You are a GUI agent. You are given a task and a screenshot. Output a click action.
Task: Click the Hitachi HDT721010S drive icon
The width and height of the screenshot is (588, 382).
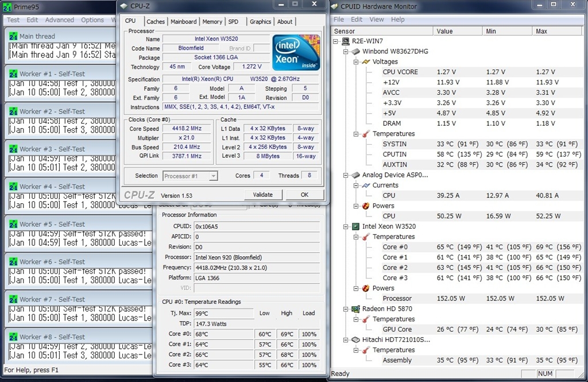(x=356, y=339)
